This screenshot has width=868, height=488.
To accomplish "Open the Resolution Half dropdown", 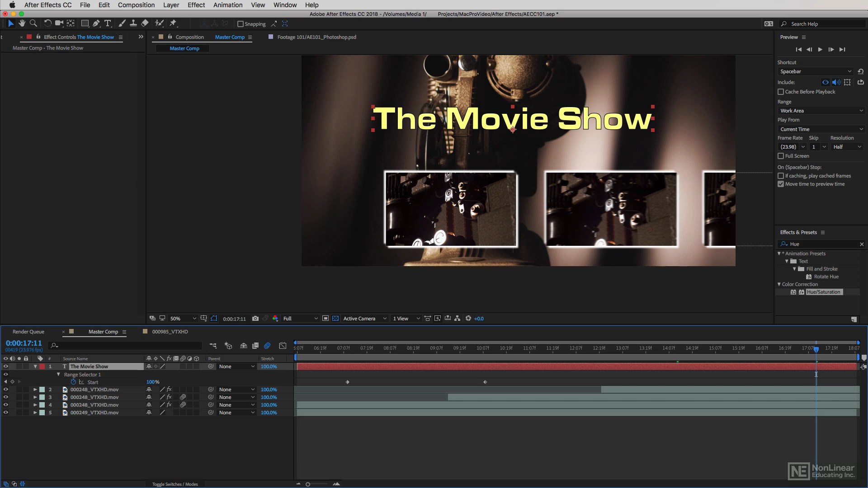I will pos(847,147).
